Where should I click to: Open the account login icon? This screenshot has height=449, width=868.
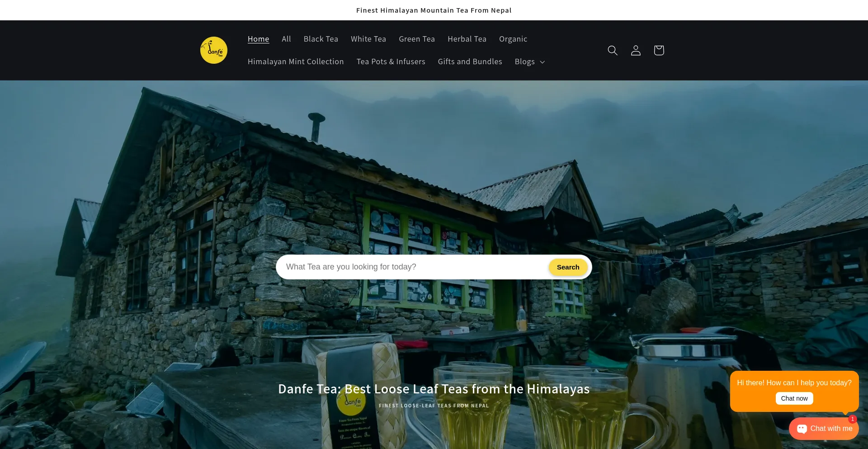(x=635, y=50)
